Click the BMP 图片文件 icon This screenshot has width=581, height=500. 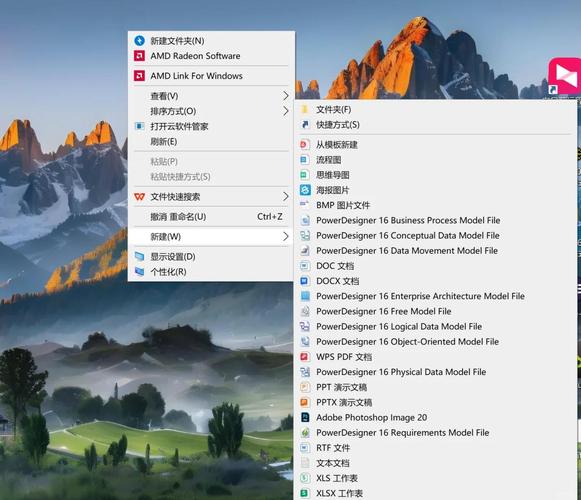[305, 205]
